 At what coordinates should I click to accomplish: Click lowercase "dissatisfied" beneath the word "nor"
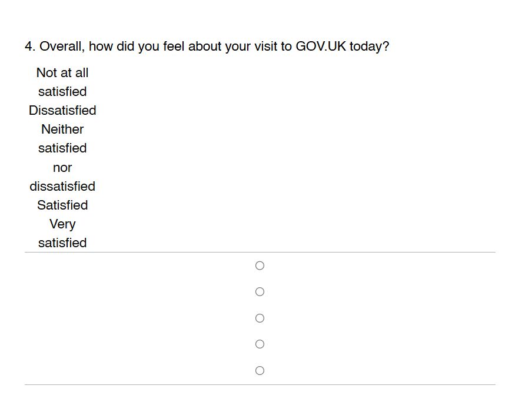(x=62, y=187)
